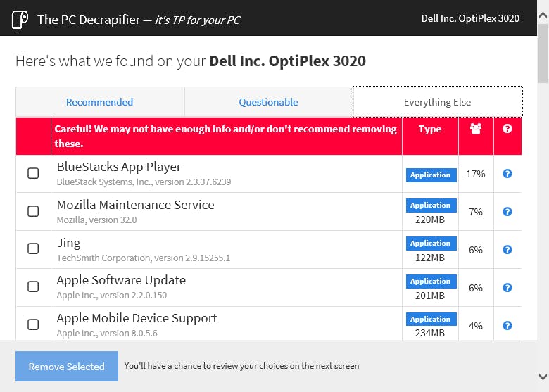Click the PC Decrapifier toilet paper logo
The height and width of the screenshot is (392, 549).
click(20, 19)
